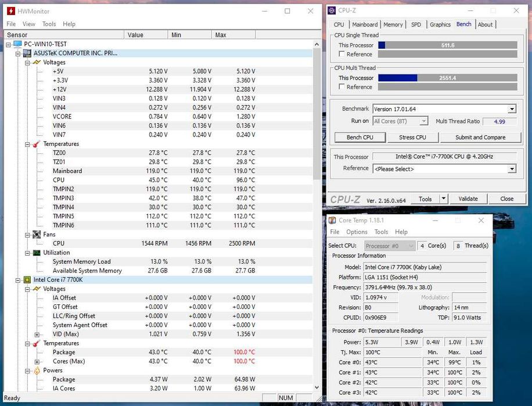This screenshot has height=406, width=532.
Task: Enable the Single Thread Reference checkbox
Action: click(x=342, y=54)
